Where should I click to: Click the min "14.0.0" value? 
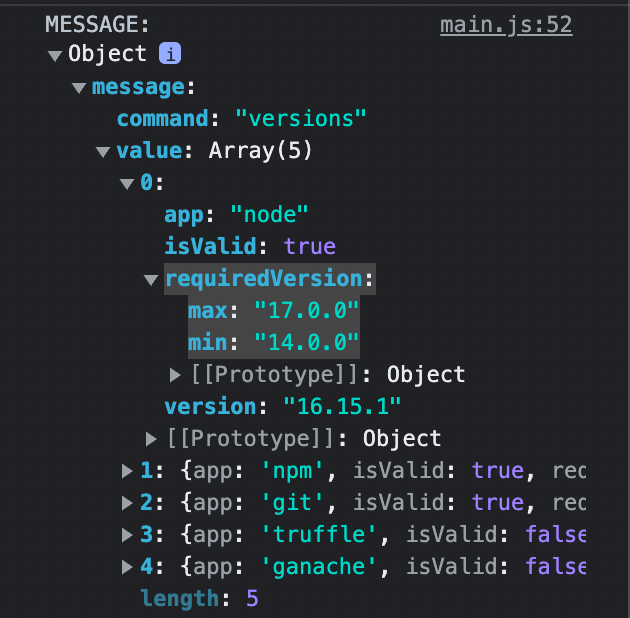306,343
